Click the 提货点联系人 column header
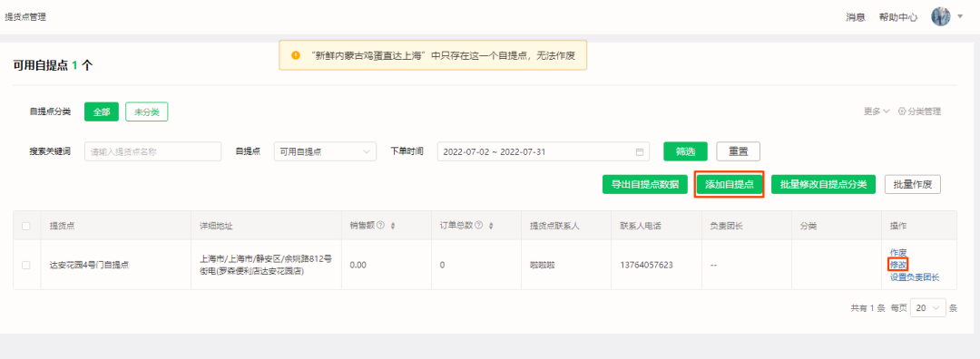The image size is (980, 359). (x=555, y=226)
